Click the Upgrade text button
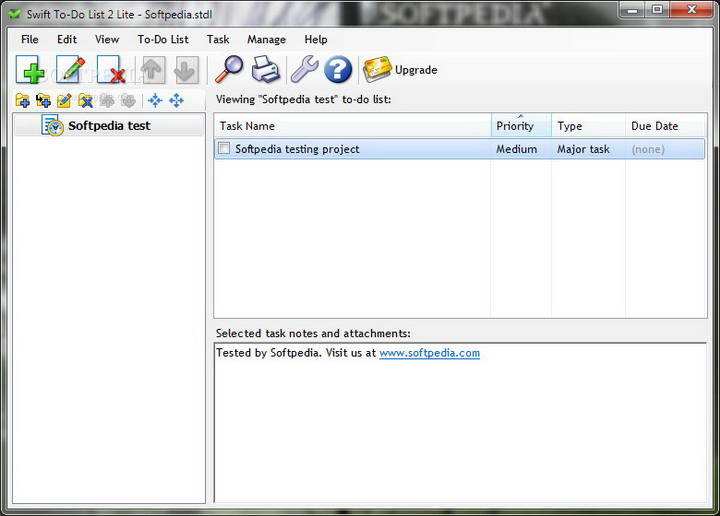This screenshot has height=516, width=720. [x=416, y=70]
